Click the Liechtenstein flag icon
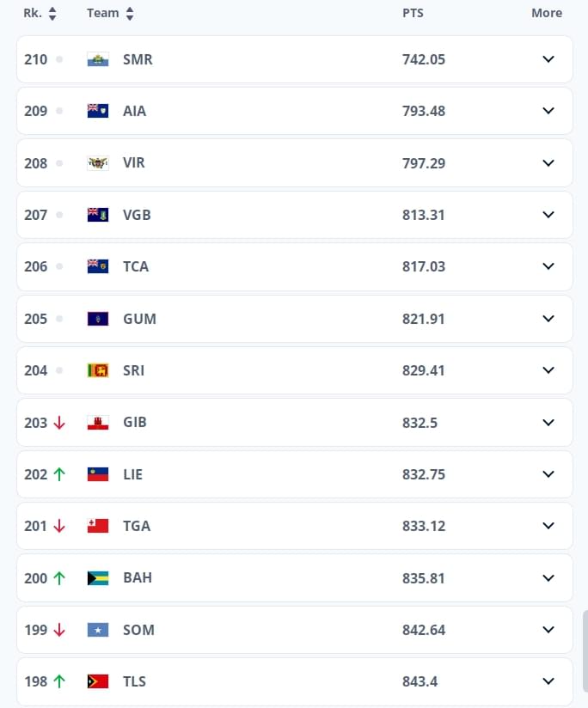The height and width of the screenshot is (708, 588). click(97, 474)
